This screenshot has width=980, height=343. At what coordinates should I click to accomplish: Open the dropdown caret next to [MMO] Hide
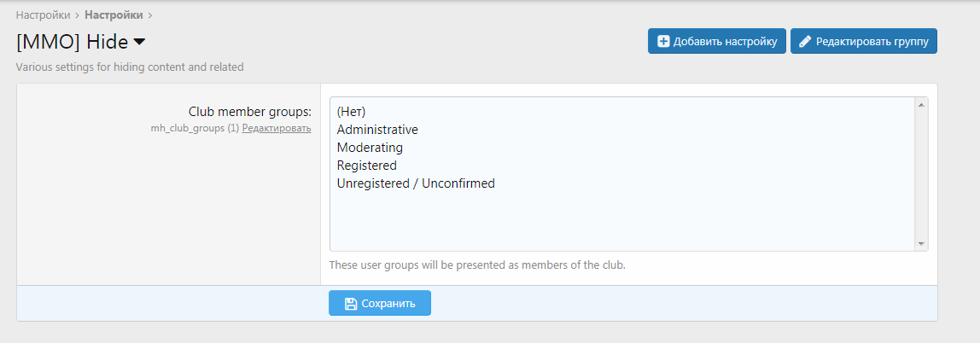(x=140, y=41)
